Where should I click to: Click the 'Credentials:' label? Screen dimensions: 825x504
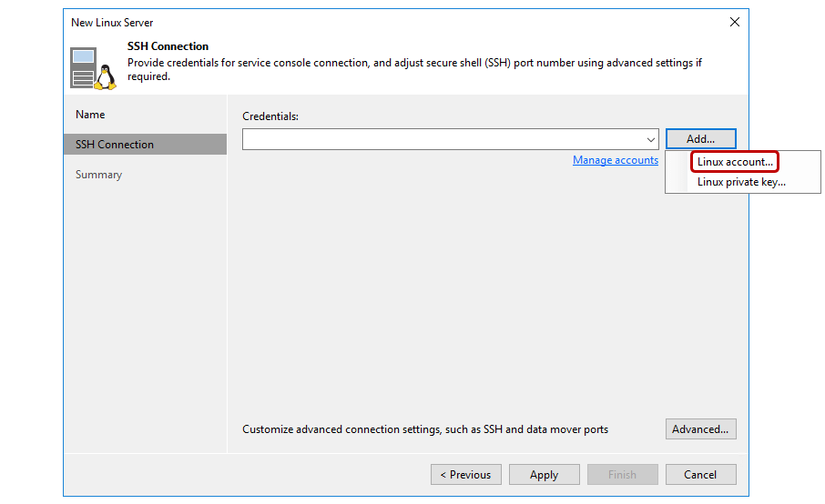pos(270,116)
